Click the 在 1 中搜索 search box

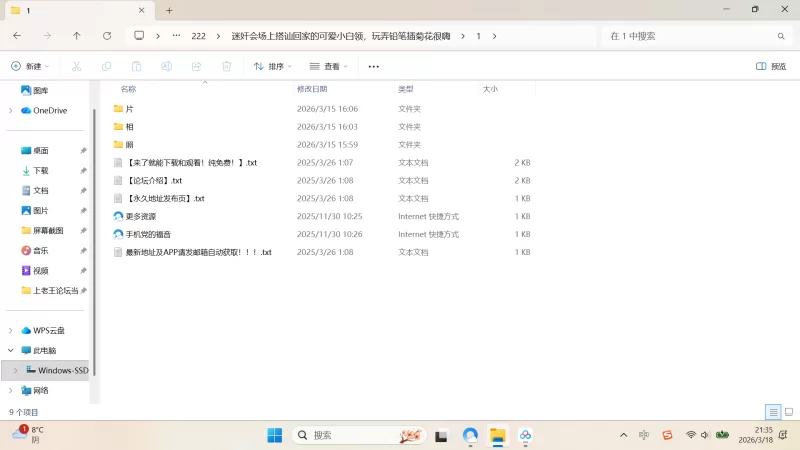click(690, 35)
